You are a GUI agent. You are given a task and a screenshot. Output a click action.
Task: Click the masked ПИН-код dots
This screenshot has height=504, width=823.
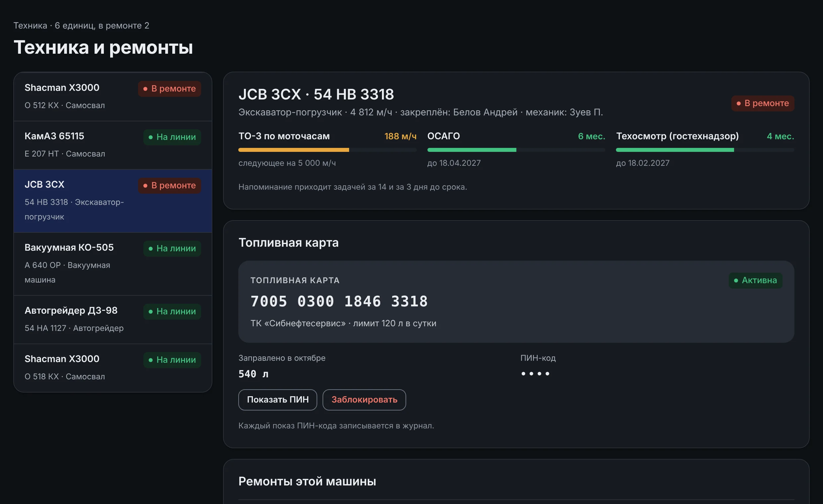535,374
